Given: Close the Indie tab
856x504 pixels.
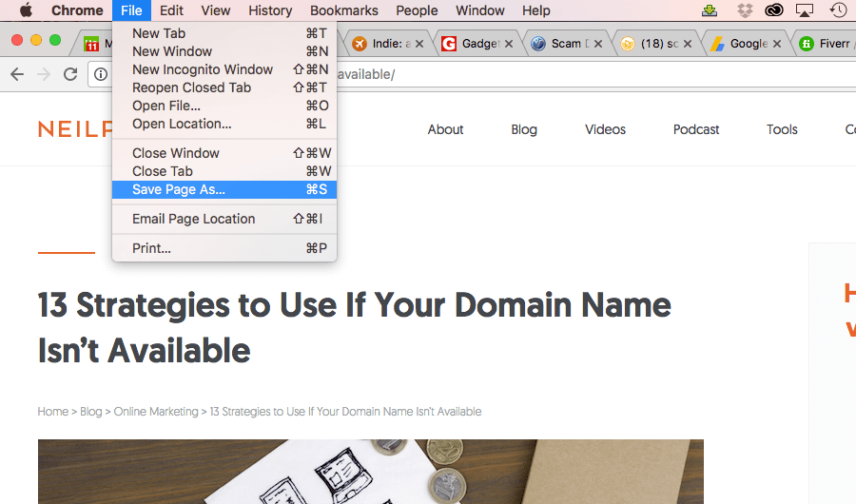Looking at the screenshot, I should 419,44.
